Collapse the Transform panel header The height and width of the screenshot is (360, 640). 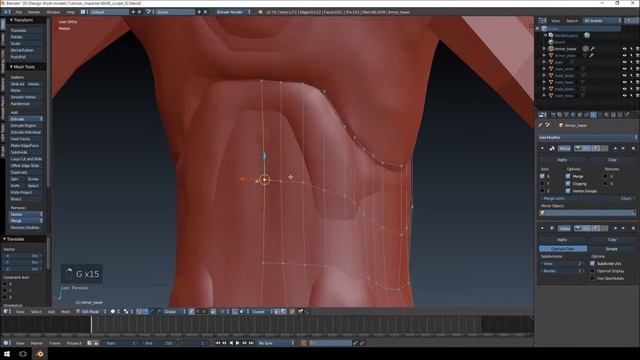pyautogui.click(x=25, y=20)
